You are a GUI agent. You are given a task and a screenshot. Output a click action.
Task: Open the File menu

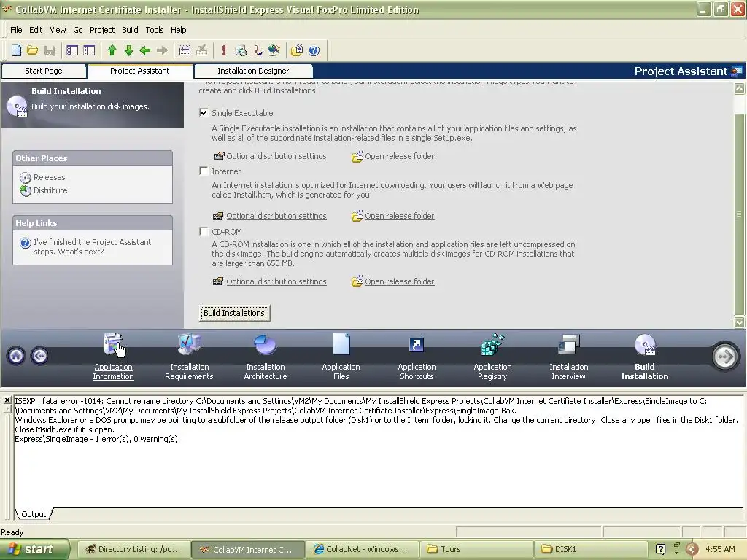pyautogui.click(x=16, y=30)
